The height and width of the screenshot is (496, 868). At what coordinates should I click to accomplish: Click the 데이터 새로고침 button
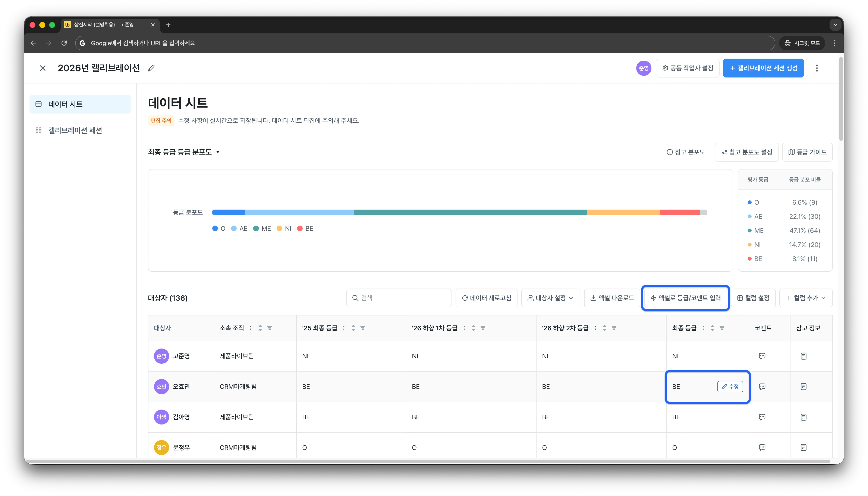(486, 298)
